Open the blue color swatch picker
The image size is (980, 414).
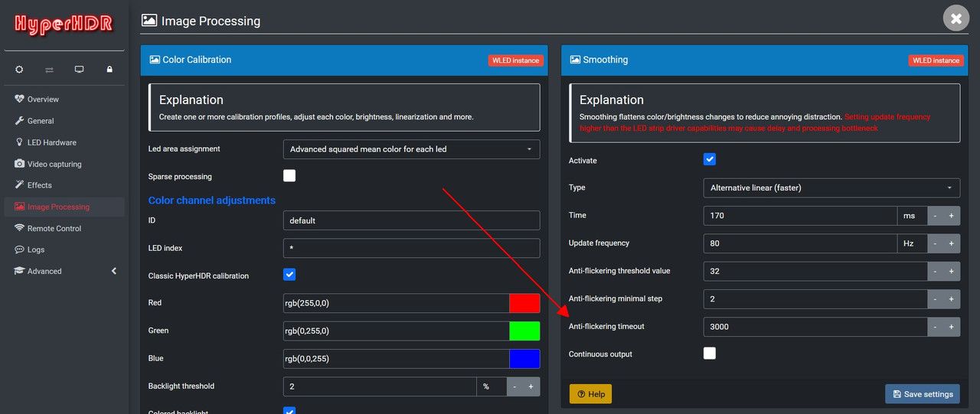524,358
